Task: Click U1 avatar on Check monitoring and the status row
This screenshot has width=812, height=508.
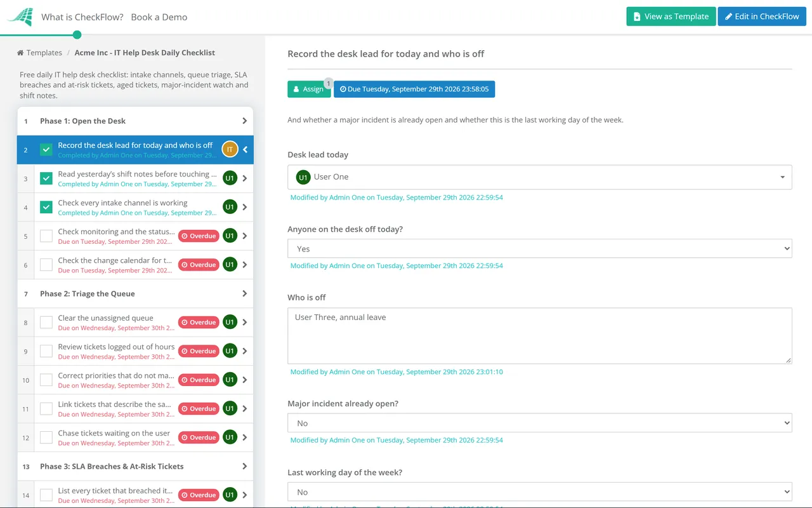Action: point(230,236)
